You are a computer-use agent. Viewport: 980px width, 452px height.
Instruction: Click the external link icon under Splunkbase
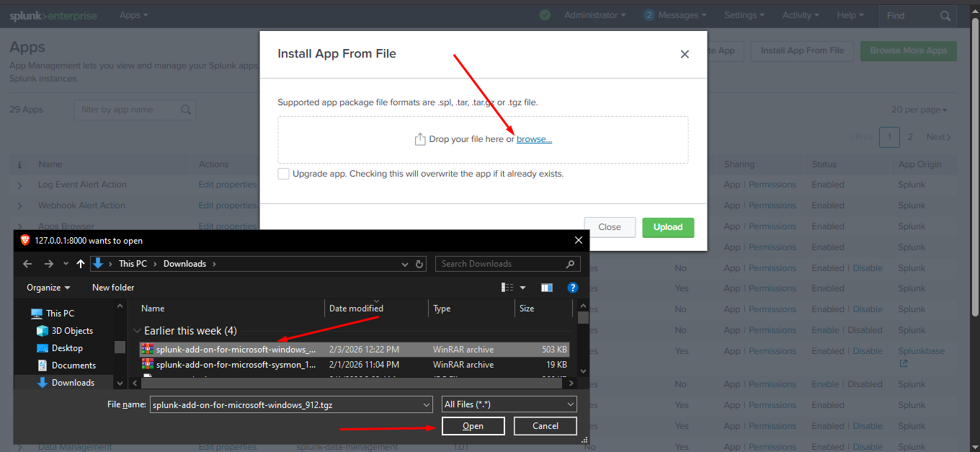coord(904,364)
